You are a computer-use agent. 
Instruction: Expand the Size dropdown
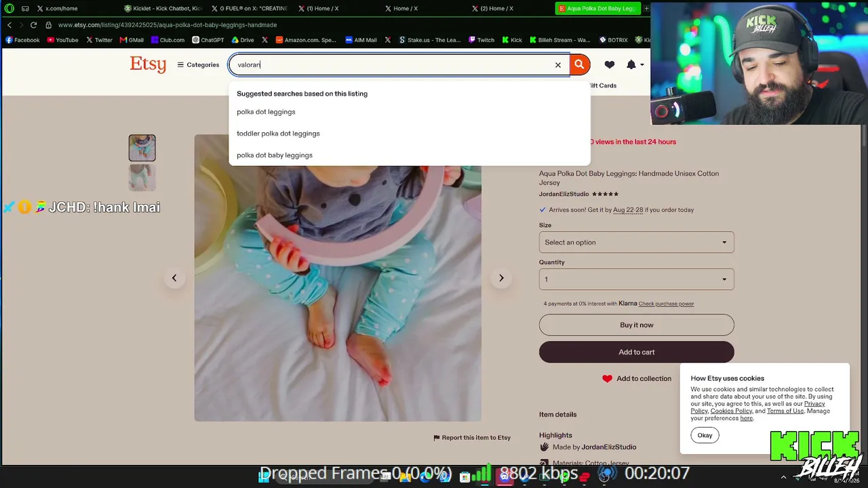[637, 243]
